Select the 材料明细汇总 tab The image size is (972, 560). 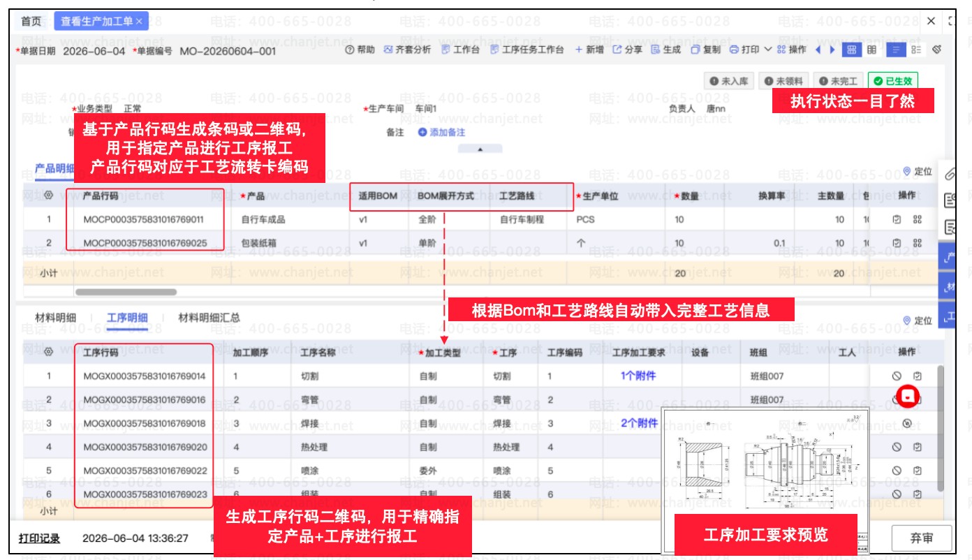209,318
